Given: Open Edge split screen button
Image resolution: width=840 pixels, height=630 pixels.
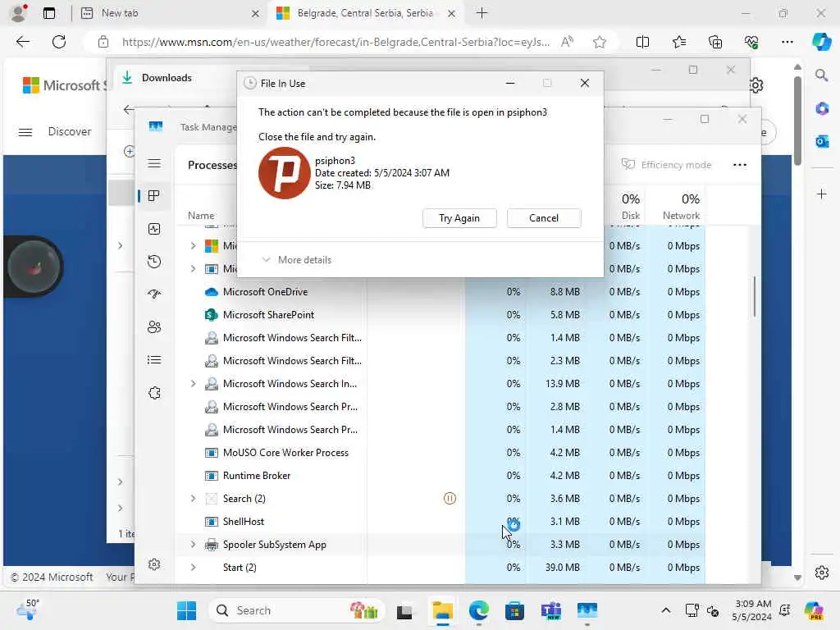Looking at the screenshot, I should click(642, 42).
